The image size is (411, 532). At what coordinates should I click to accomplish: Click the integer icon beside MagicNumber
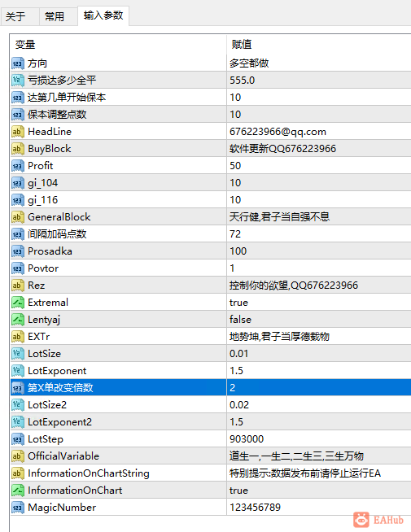(18, 508)
